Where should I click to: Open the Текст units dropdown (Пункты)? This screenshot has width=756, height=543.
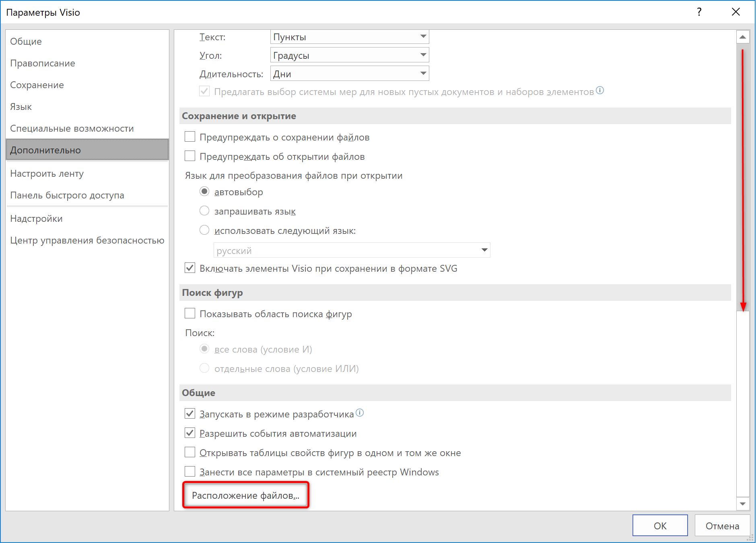[350, 37]
